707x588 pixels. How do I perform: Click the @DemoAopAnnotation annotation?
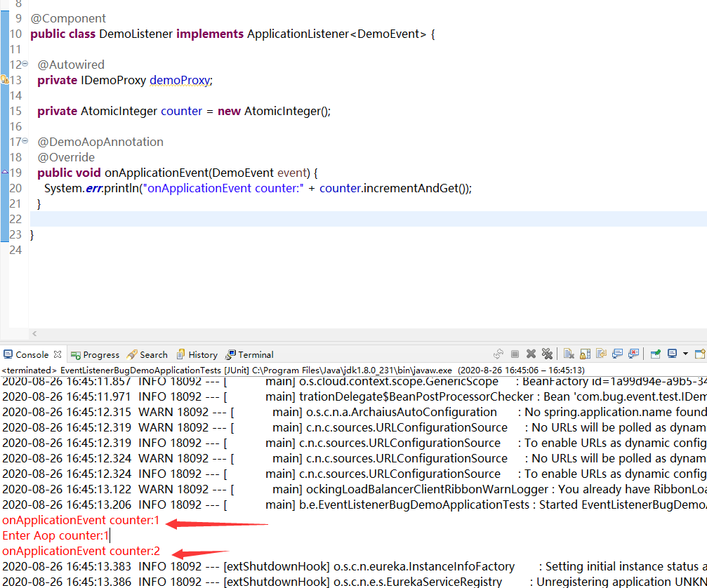[100, 142]
